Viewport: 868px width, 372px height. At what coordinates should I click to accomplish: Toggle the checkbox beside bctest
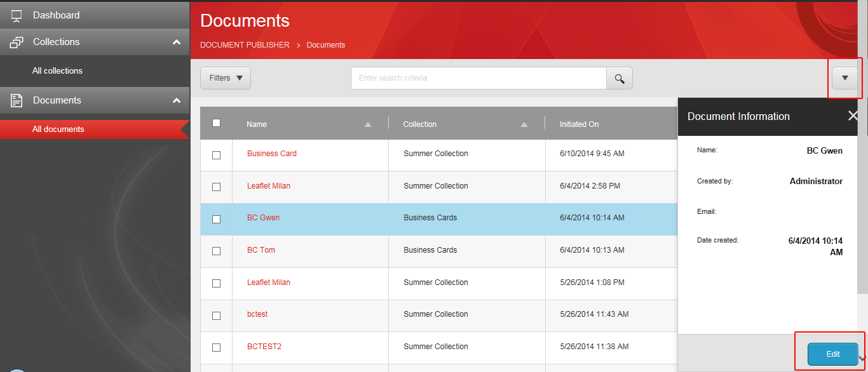click(x=216, y=316)
